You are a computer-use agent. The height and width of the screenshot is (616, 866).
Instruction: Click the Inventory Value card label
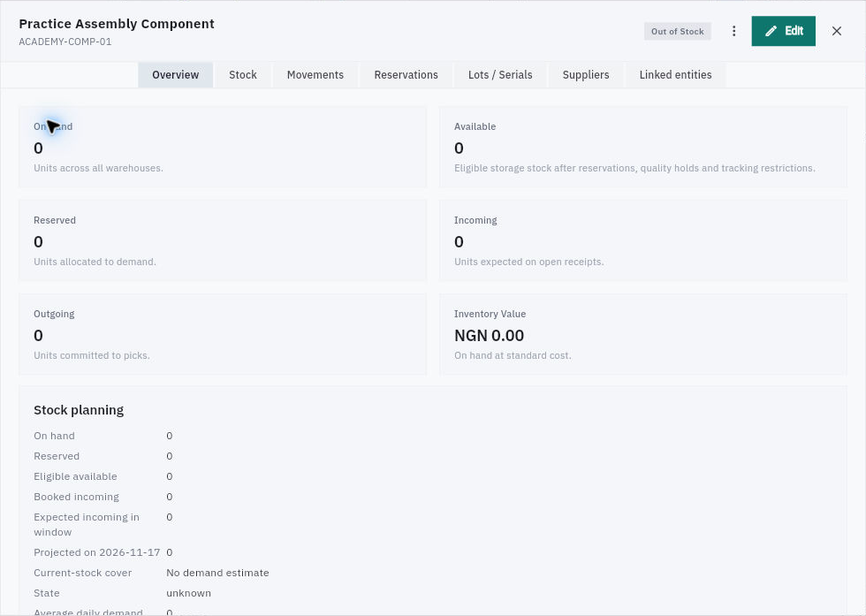tap(490, 314)
